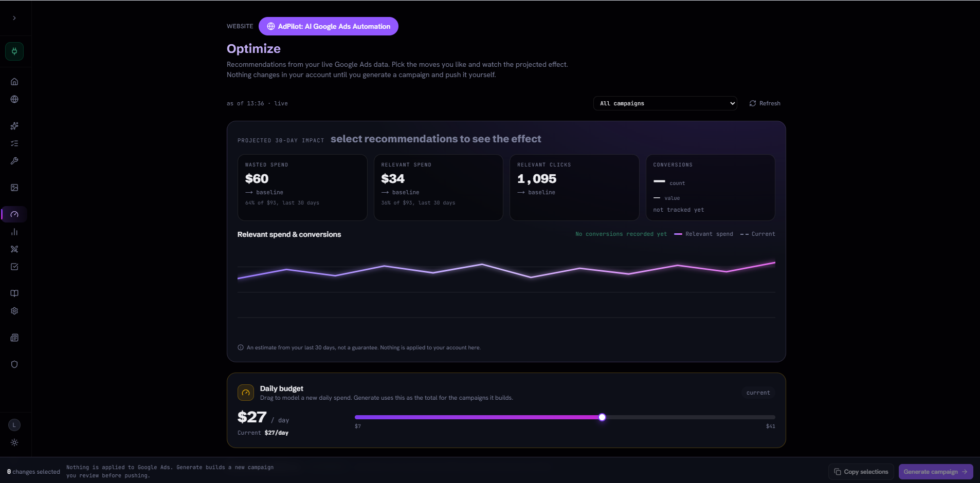Click the Refresh button
Viewport: 980px width, 483px height.
765,103
